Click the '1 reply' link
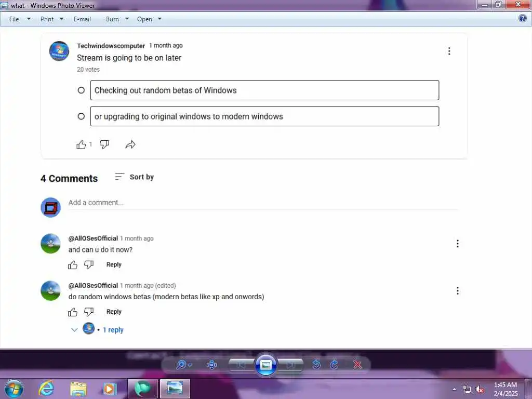This screenshot has width=532, height=399. coord(113,330)
